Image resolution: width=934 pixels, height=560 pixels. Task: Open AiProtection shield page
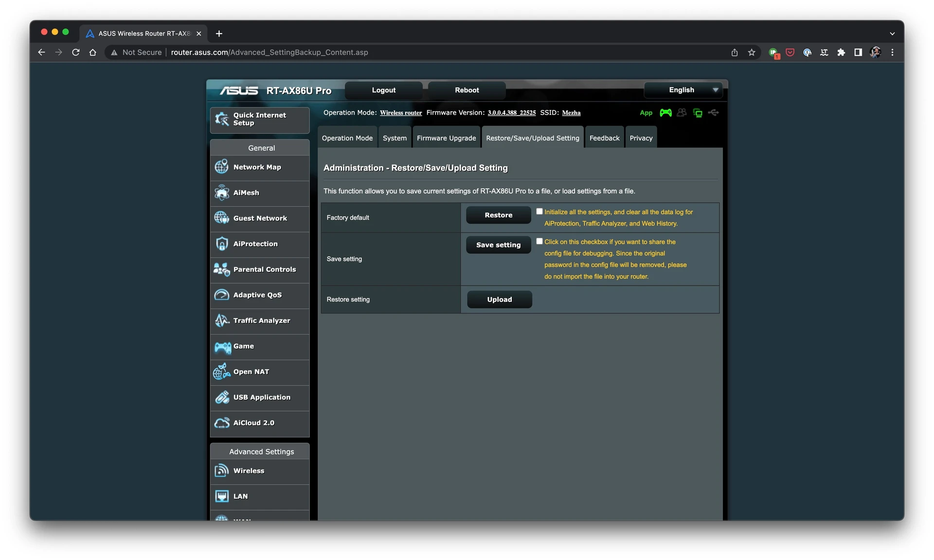[260, 244]
